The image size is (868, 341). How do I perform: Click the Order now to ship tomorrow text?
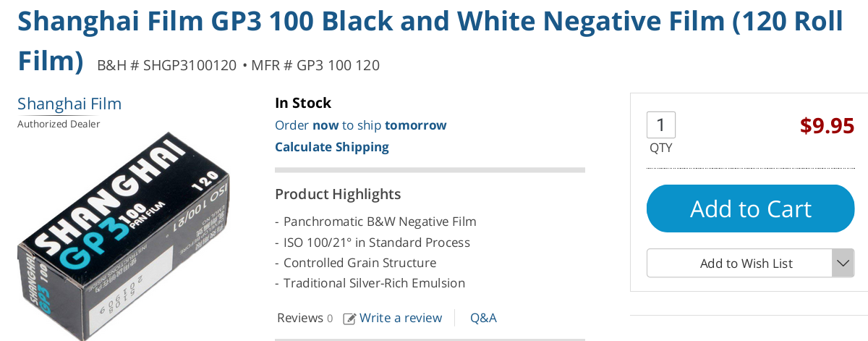(360, 125)
